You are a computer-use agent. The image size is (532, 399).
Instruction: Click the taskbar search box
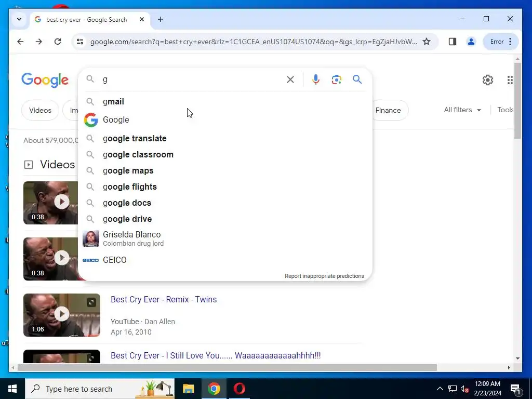pyautogui.click(x=99, y=389)
